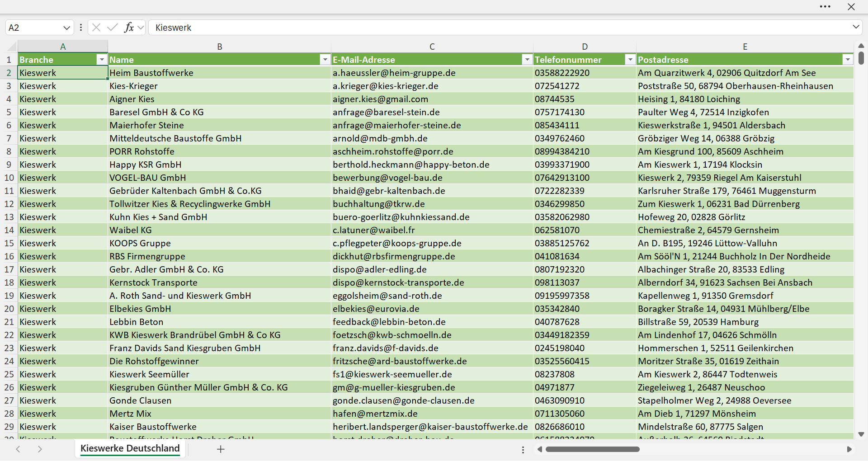Select phone number 0757174130

tap(585, 112)
